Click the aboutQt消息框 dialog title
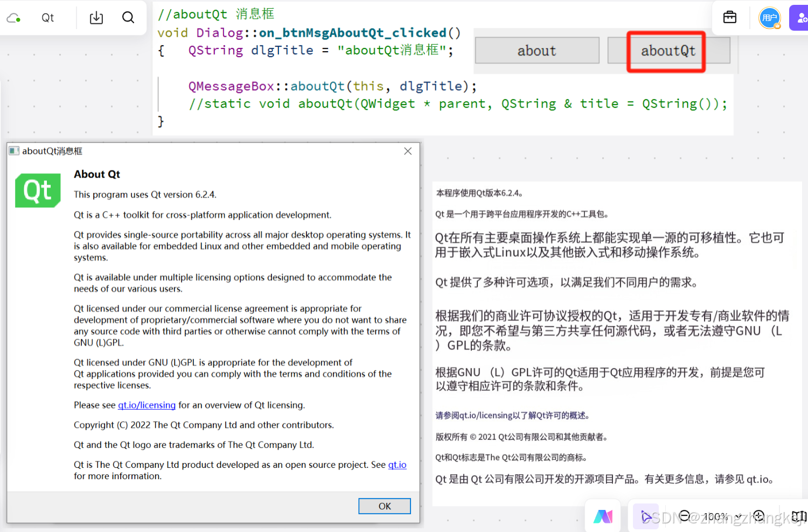808x532 pixels. (x=52, y=151)
